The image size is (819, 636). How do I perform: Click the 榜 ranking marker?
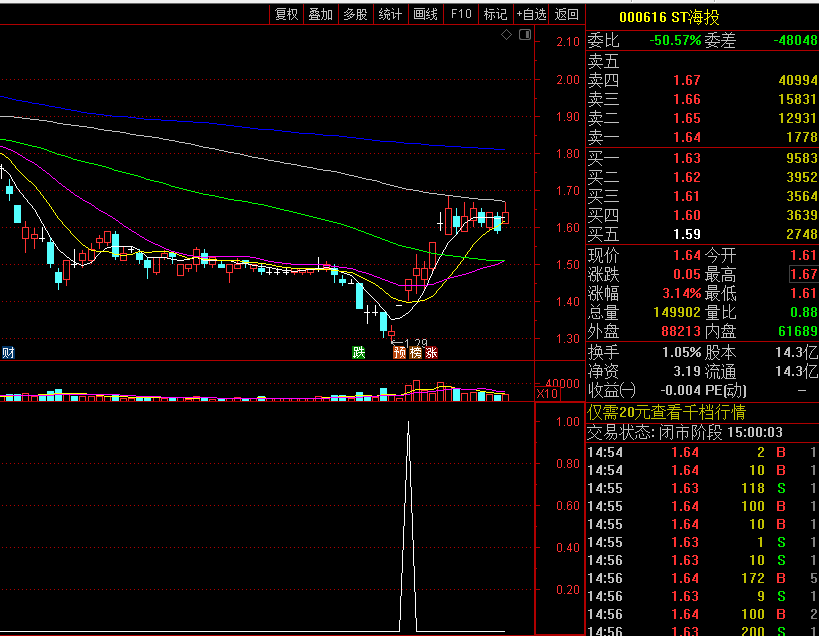[415, 352]
